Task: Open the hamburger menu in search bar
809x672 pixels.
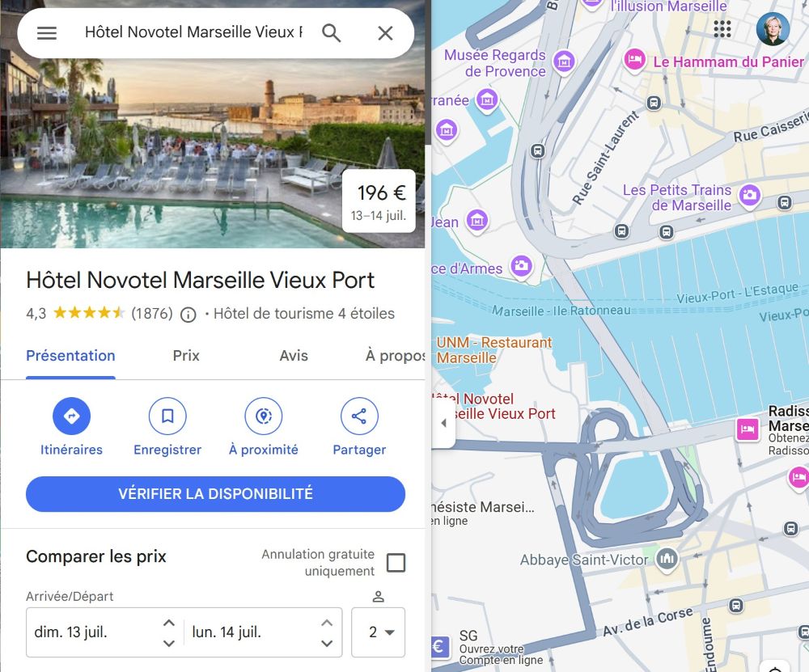Action: (46, 33)
